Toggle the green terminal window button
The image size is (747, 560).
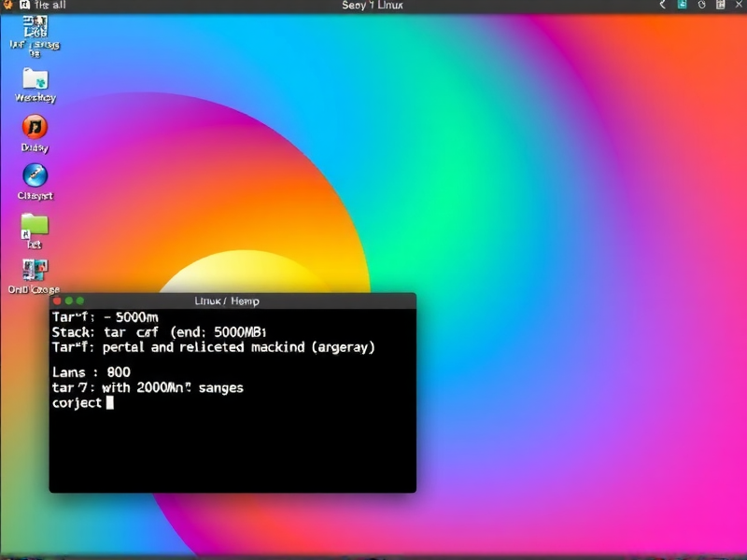(80, 301)
